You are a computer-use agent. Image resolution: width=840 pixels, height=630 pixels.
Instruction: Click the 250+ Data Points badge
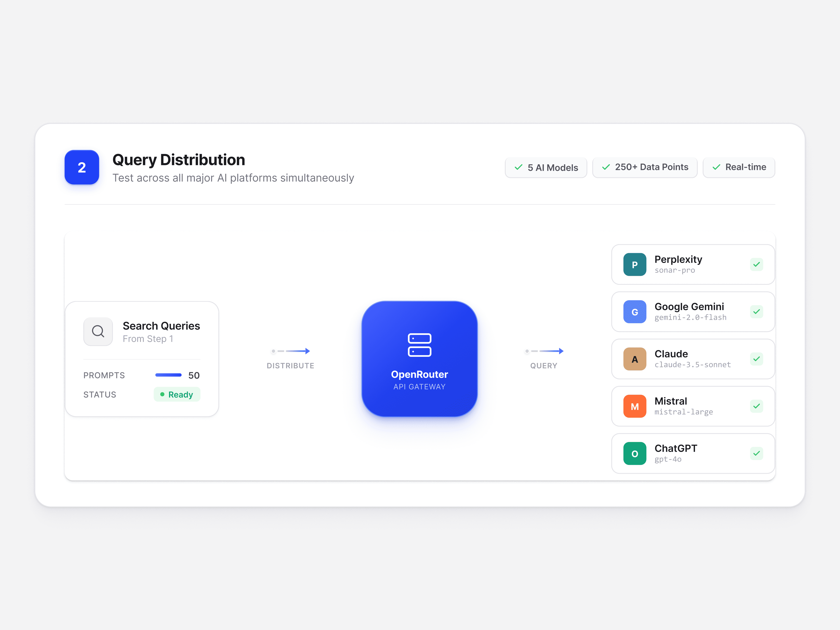click(644, 168)
